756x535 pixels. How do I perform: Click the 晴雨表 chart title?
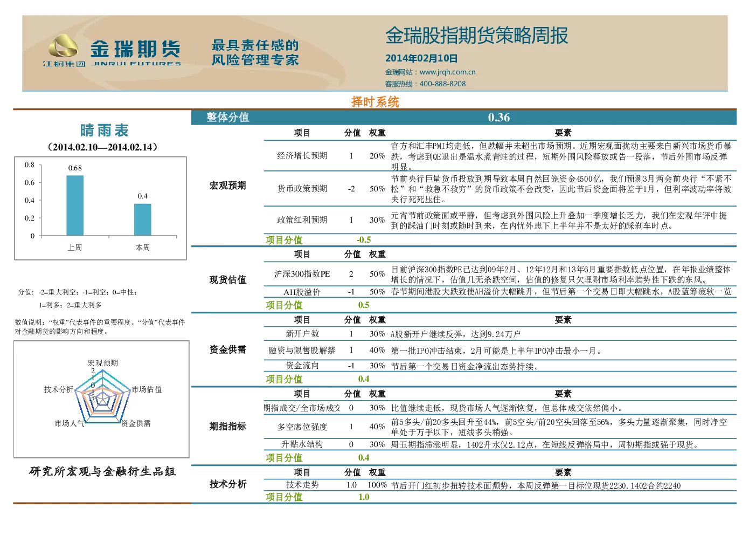pyautogui.click(x=105, y=131)
